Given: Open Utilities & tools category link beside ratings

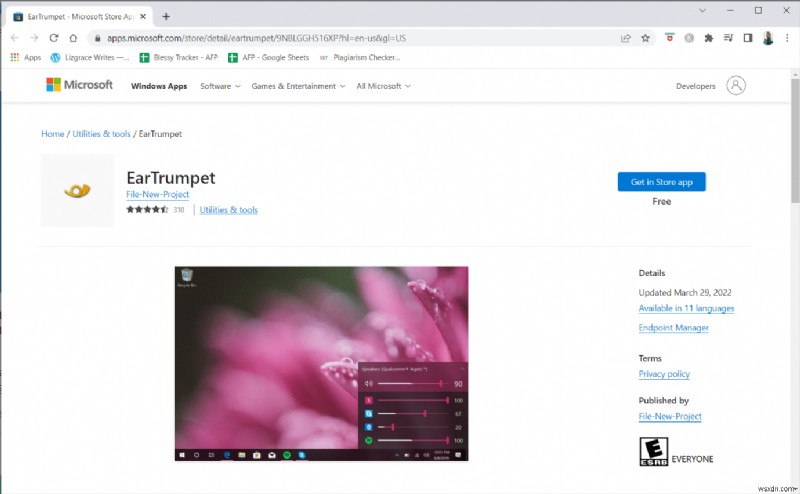Looking at the screenshot, I should [x=229, y=210].
